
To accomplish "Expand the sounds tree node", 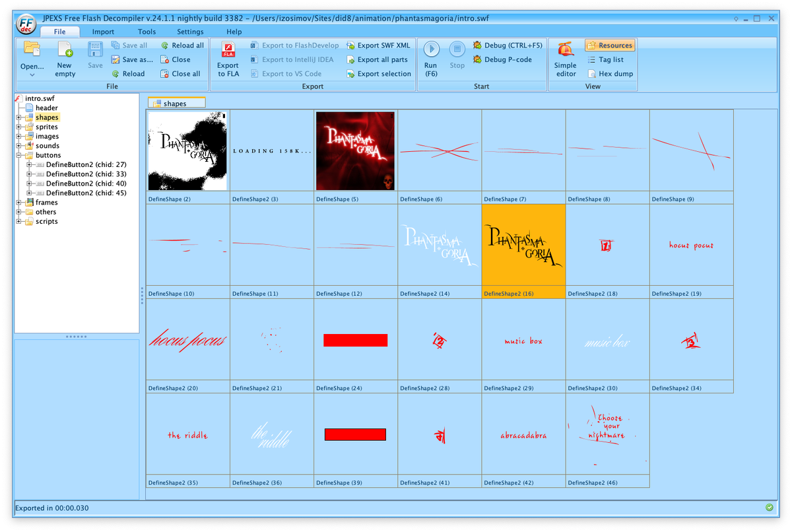I will [x=19, y=146].
